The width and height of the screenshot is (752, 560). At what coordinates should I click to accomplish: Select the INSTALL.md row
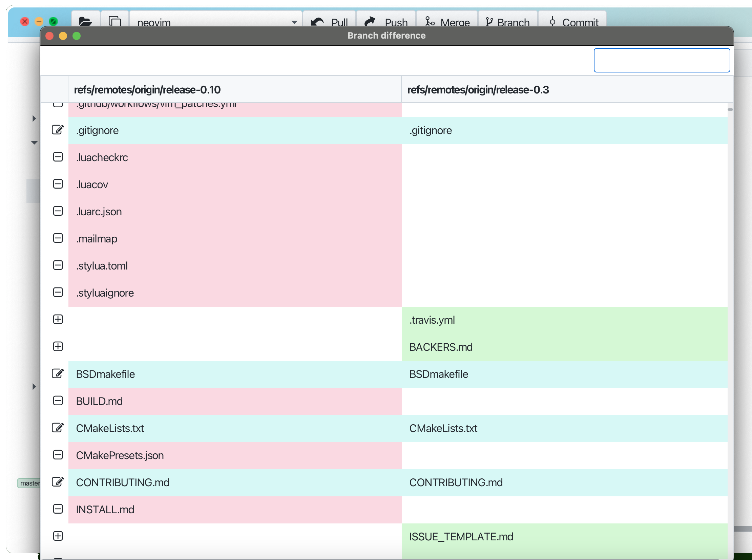pos(235,510)
